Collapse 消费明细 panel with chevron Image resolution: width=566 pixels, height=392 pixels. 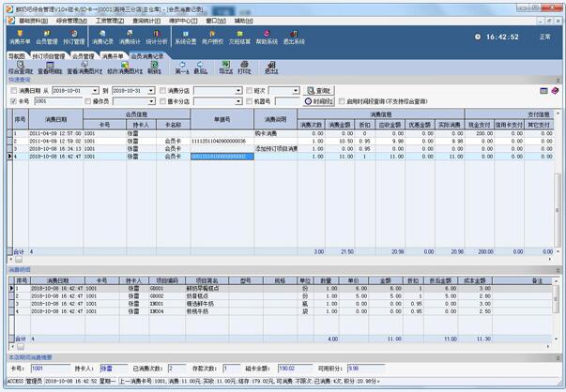tap(558, 270)
